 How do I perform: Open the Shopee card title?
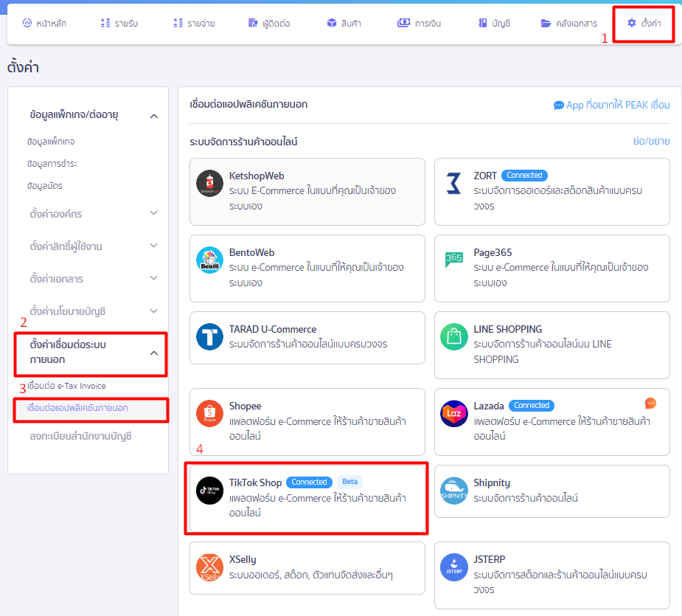[245, 406]
